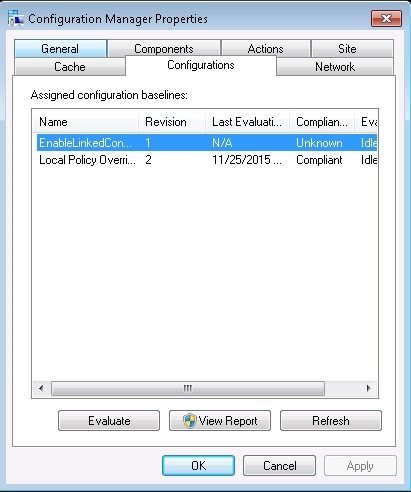The height and width of the screenshot is (492, 411).
Task: Switch to the Actions tab
Action: (266, 49)
